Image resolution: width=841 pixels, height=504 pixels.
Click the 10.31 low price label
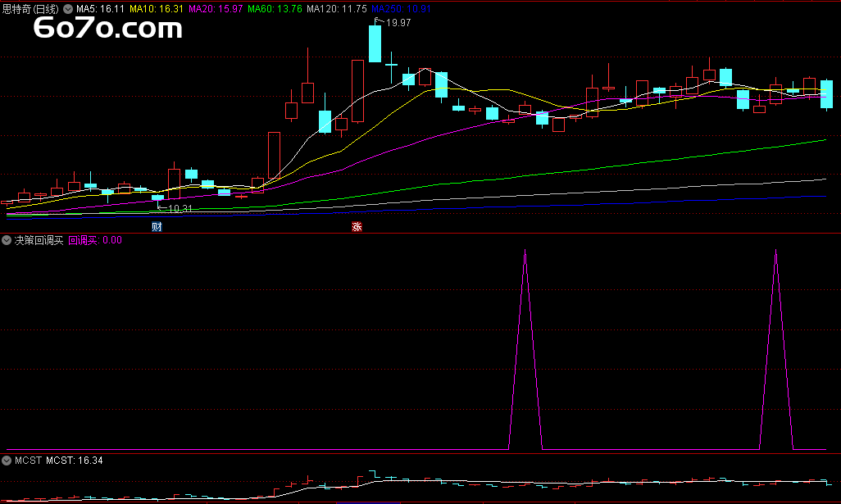click(180, 209)
